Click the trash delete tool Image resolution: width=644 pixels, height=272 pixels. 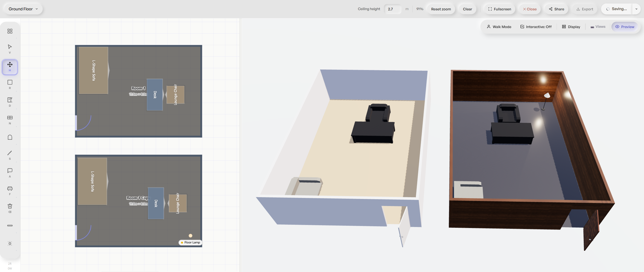(10, 208)
